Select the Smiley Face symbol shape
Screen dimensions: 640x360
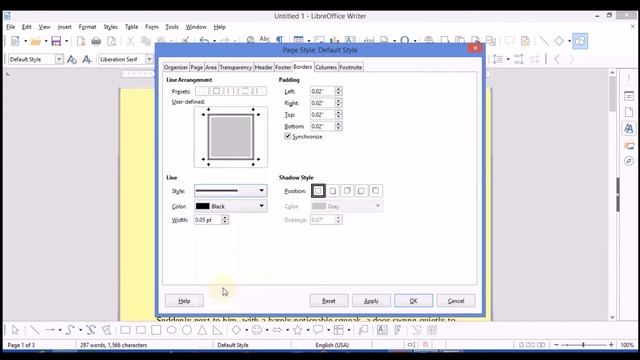pyautogui.click(x=257, y=330)
